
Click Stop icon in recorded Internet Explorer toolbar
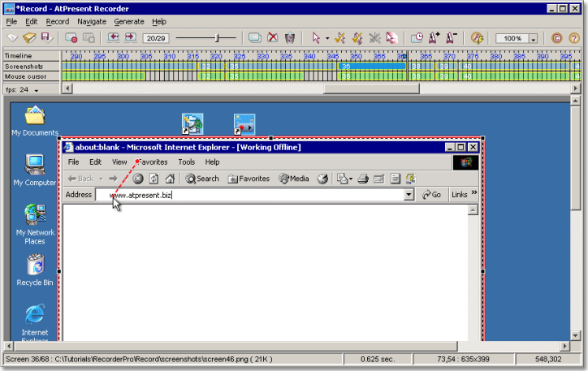point(138,179)
